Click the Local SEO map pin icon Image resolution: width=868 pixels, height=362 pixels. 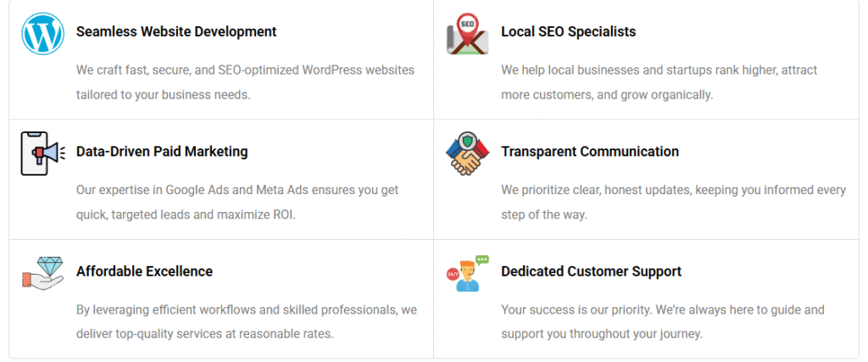click(x=467, y=34)
